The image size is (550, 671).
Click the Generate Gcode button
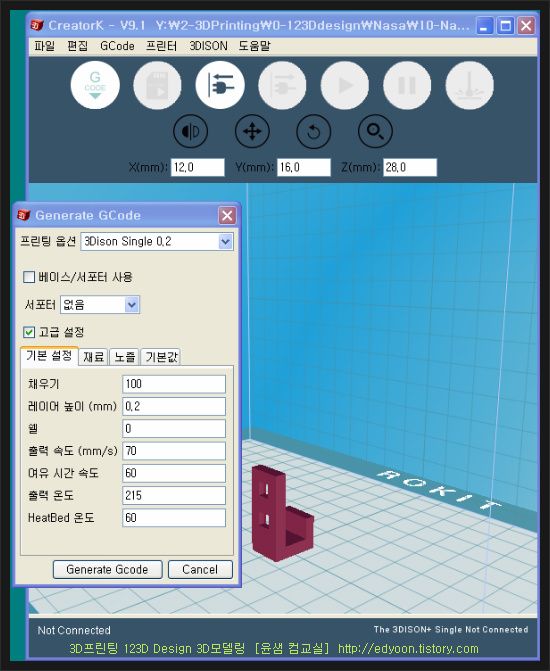(107, 570)
